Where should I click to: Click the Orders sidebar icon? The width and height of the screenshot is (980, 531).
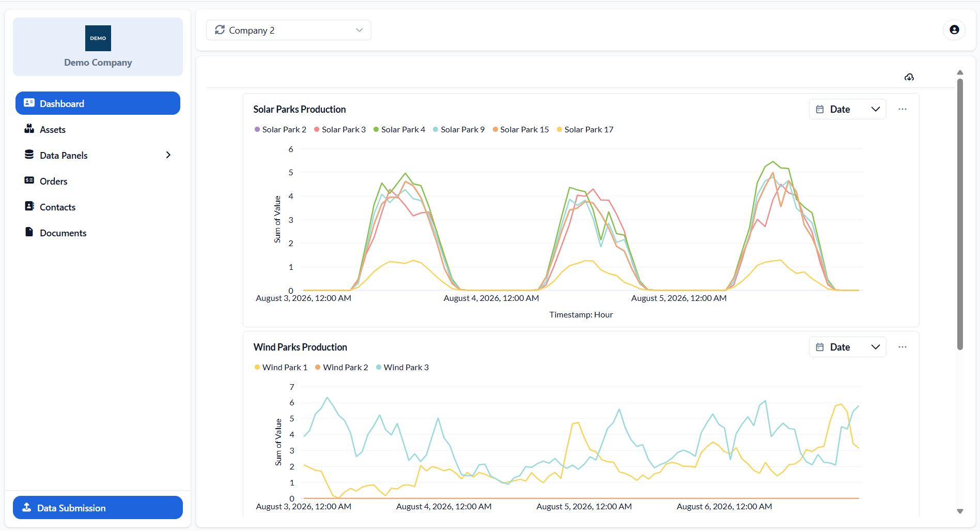click(x=29, y=180)
